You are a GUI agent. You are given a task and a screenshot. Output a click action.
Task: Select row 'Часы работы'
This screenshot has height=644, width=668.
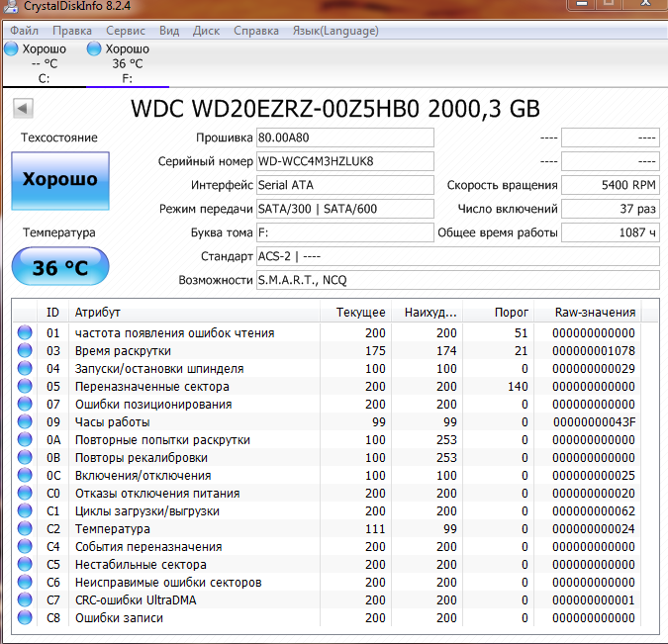[x=327, y=422]
